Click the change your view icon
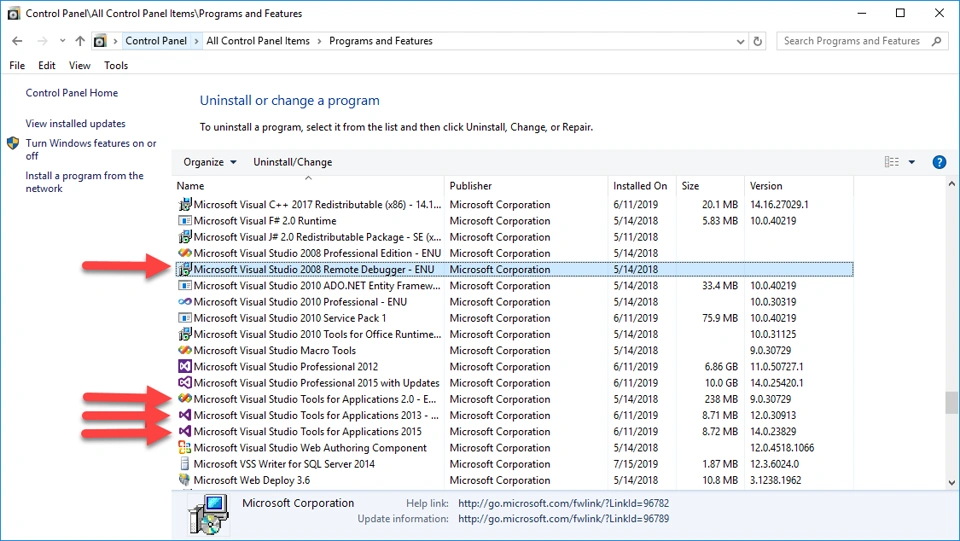The height and width of the screenshot is (541, 960). (x=891, y=162)
